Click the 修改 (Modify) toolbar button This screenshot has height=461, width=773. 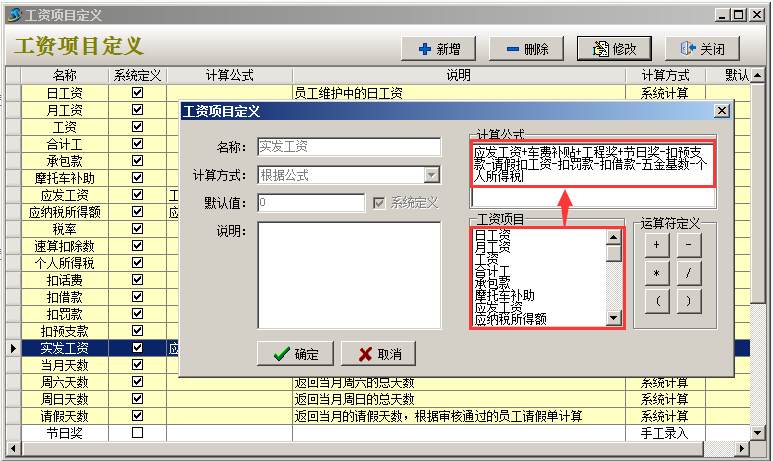tap(613, 49)
